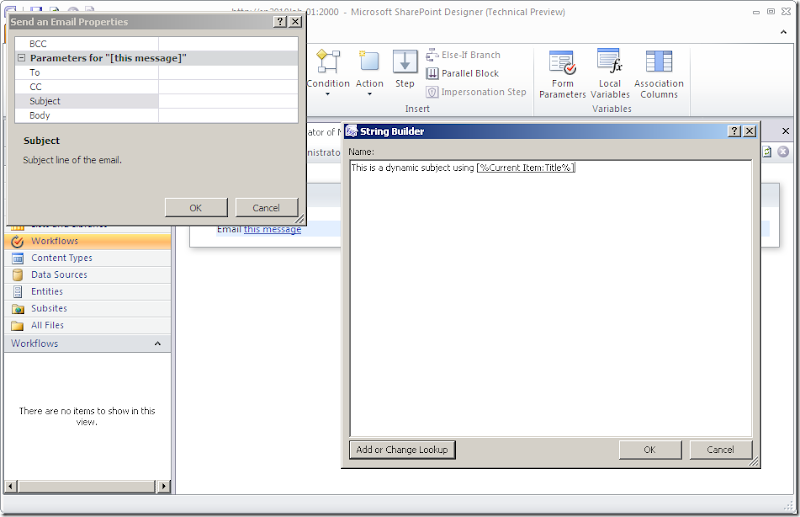The height and width of the screenshot is (517, 800).
Task: Click the refresh icon beside the tab bar
Action: pyautogui.click(x=767, y=152)
